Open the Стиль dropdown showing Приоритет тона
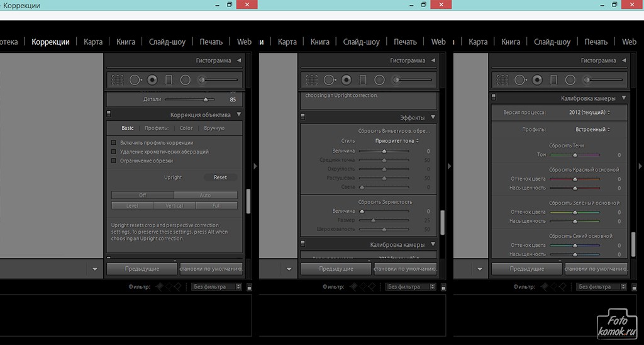The height and width of the screenshot is (345, 644). pyautogui.click(x=397, y=140)
